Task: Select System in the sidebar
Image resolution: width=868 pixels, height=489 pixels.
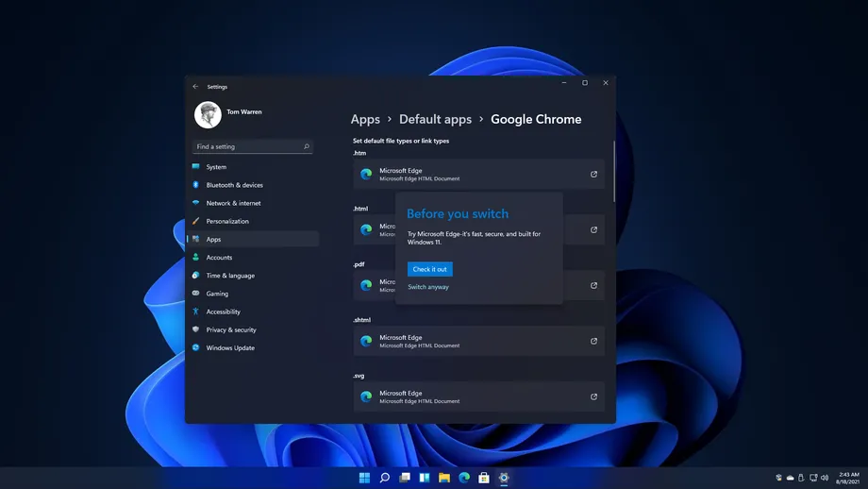Action: [x=216, y=167]
